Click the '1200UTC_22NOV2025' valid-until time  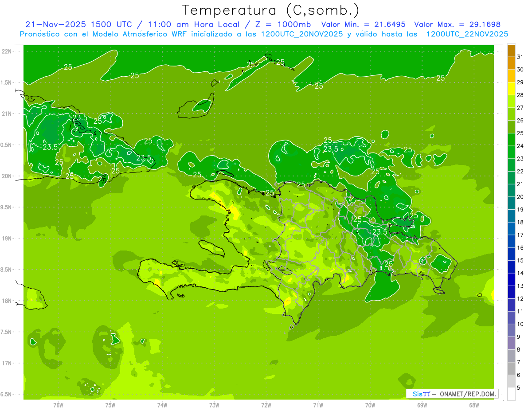(x=467, y=34)
